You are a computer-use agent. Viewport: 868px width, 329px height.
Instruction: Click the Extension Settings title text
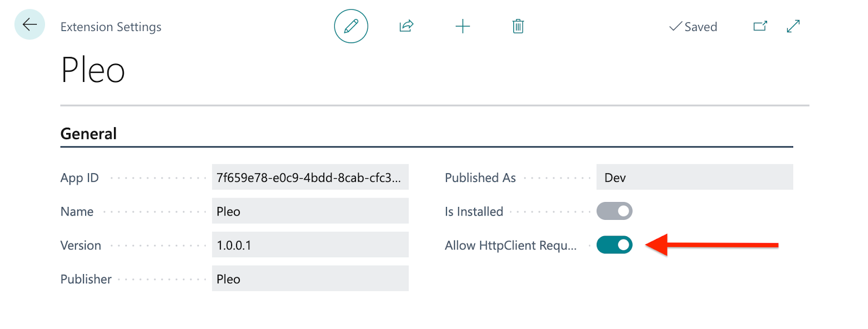point(111,27)
